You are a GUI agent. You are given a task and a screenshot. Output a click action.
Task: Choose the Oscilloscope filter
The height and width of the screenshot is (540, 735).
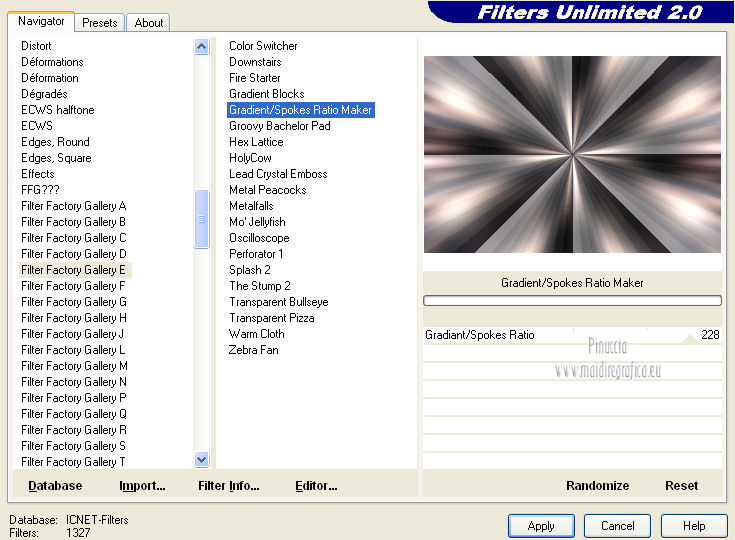click(x=259, y=238)
